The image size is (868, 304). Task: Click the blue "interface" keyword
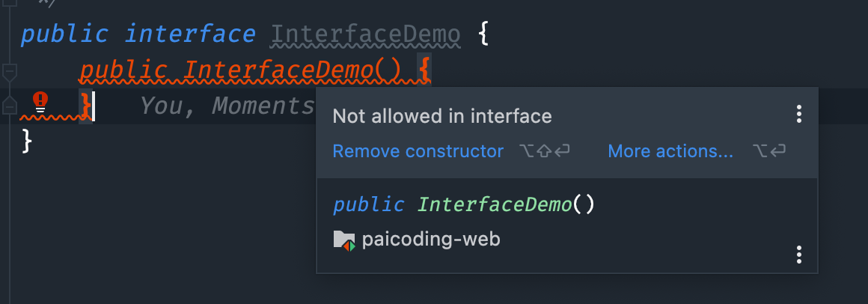click(190, 35)
